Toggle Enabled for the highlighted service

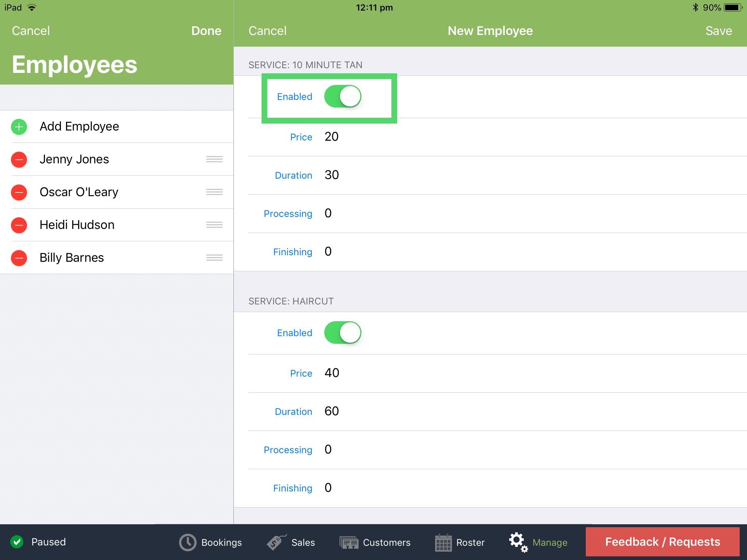[x=343, y=96]
